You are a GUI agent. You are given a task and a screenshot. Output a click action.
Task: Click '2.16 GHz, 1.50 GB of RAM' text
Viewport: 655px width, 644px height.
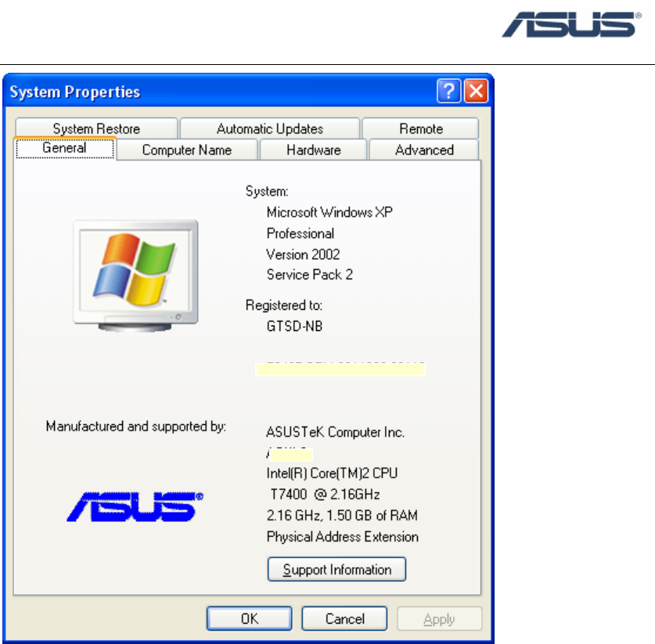342,516
